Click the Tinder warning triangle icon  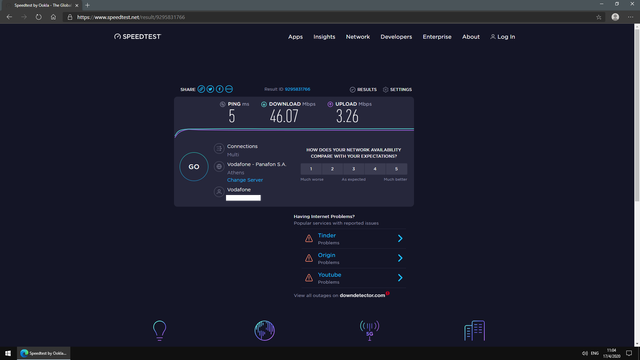pyautogui.click(x=309, y=238)
